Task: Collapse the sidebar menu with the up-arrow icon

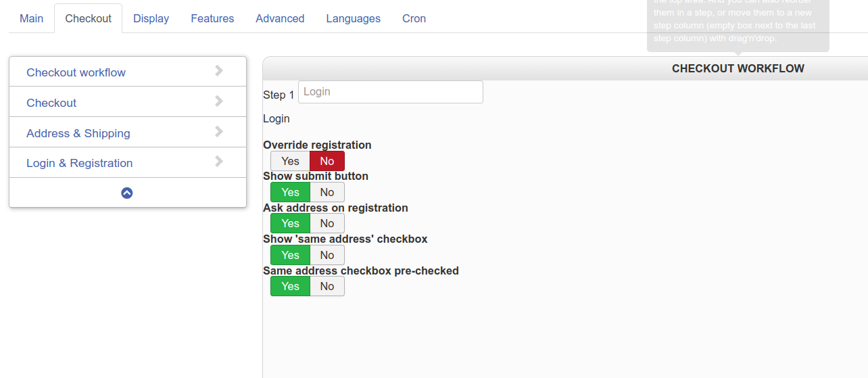Action: (127, 193)
